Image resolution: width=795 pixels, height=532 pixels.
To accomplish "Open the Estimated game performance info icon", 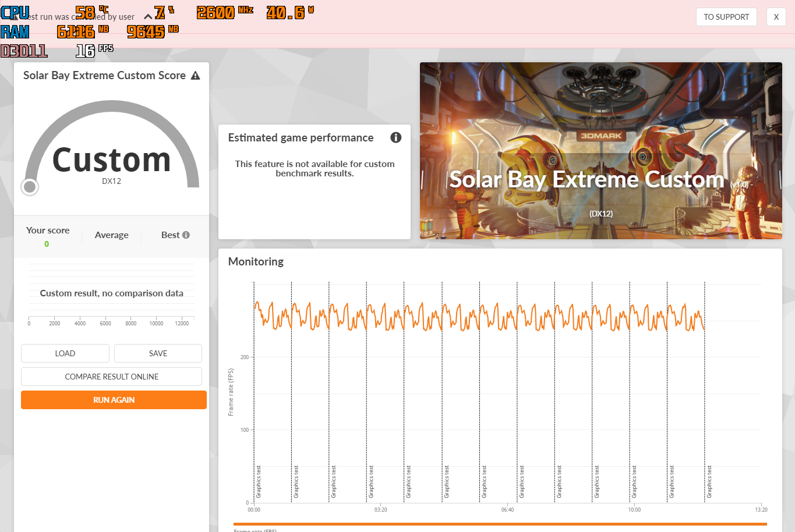I will coord(395,137).
